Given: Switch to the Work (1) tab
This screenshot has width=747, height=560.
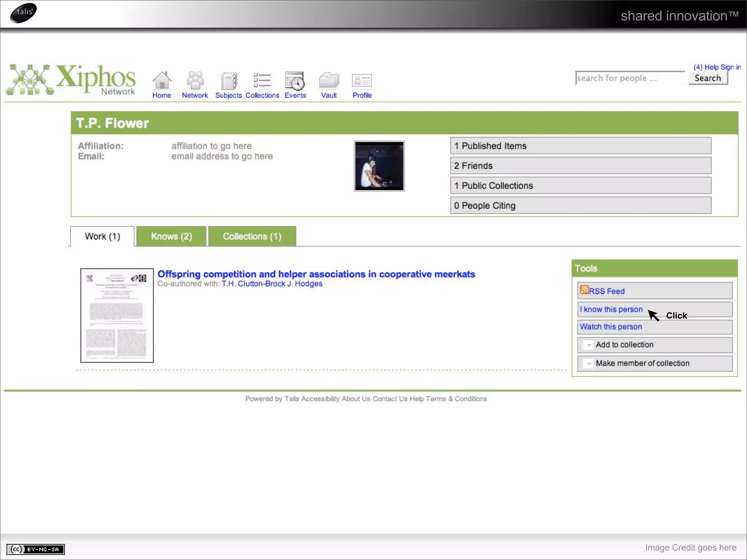Looking at the screenshot, I should [x=102, y=236].
